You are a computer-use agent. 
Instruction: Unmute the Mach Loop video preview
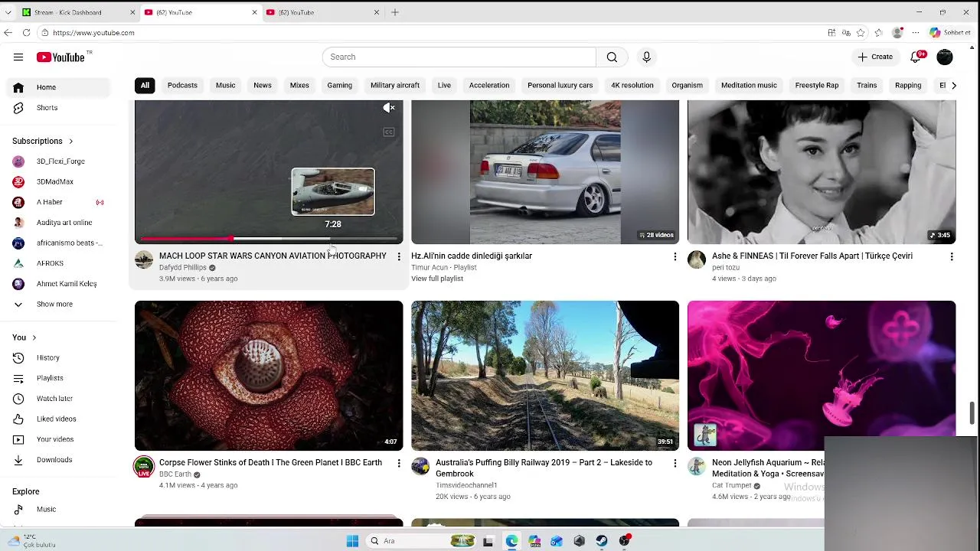point(389,109)
